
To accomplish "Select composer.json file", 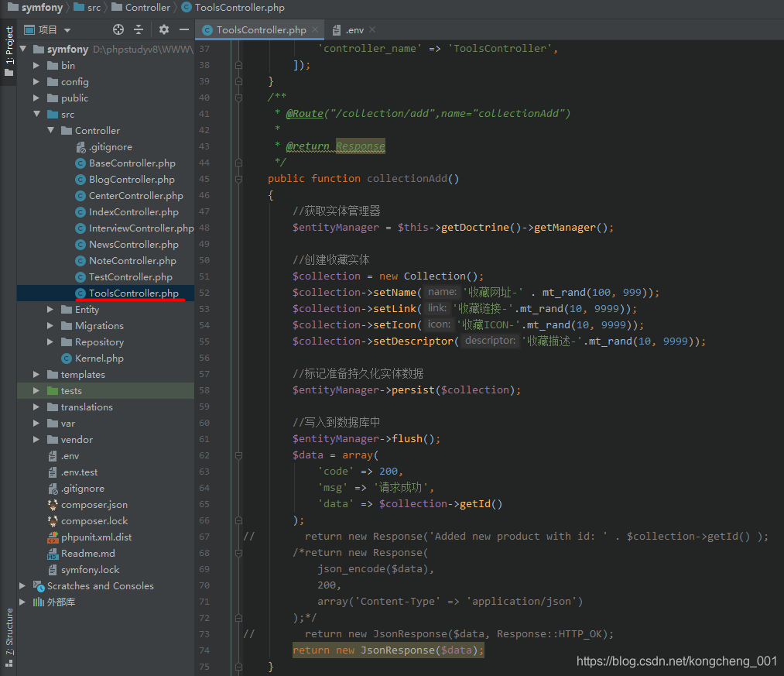I will pyautogui.click(x=87, y=504).
